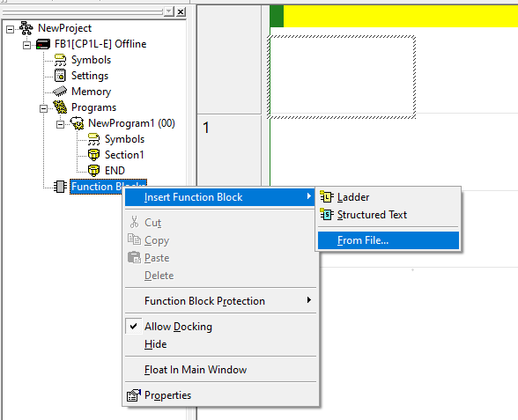Select Structured Text from the submenu
The width and height of the screenshot is (518, 420).
click(x=388, y=215)
